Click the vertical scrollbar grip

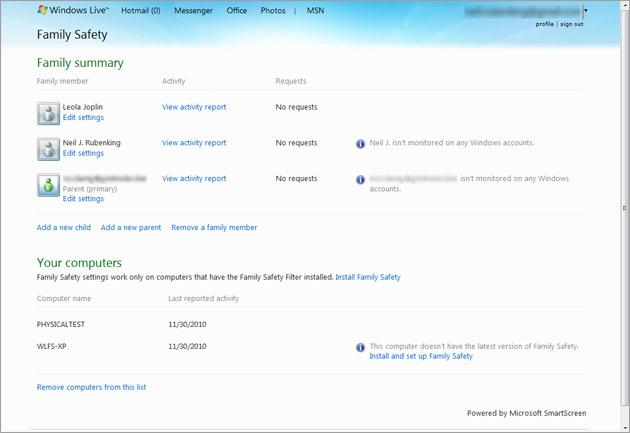coord(624,208)
